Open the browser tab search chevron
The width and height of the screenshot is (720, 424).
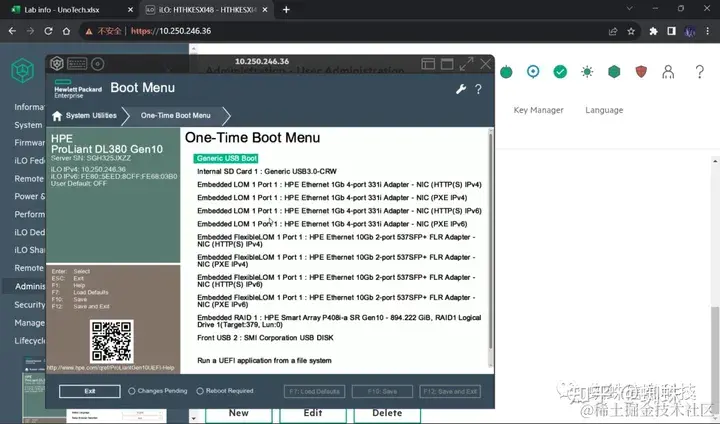click(630, 9)
